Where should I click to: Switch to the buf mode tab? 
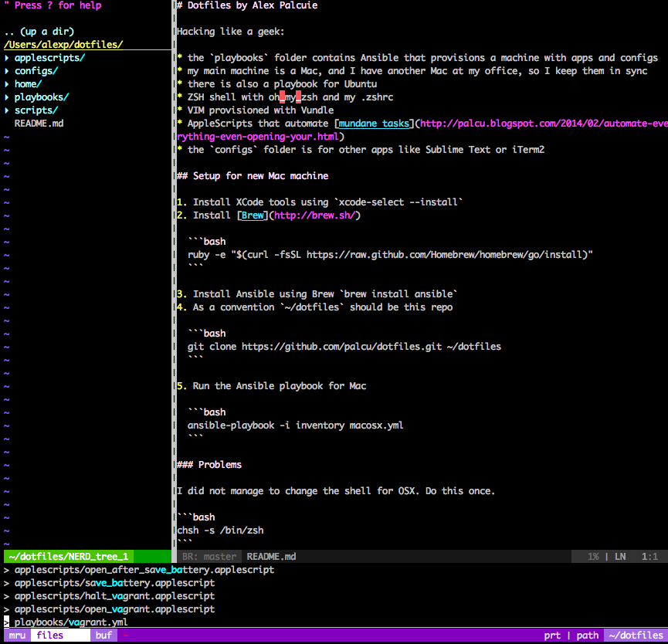pos(103,636)
